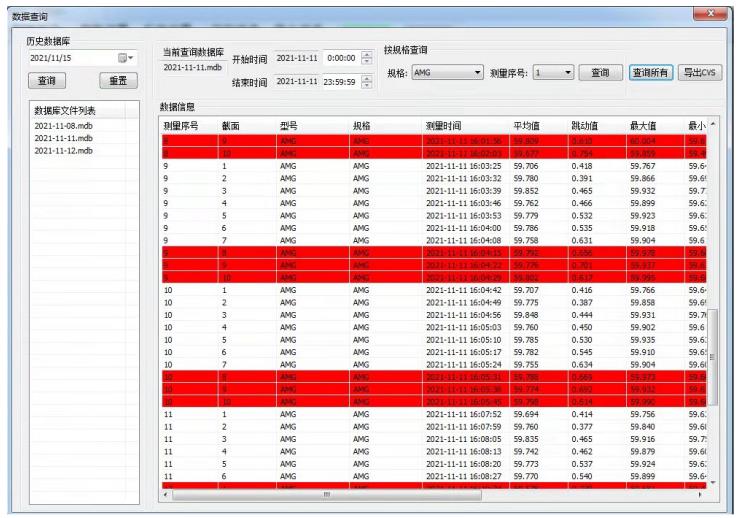740x518 pixels.
Task: Select 2021-11-11.mdb in the file list
Action: click(64, 139)
